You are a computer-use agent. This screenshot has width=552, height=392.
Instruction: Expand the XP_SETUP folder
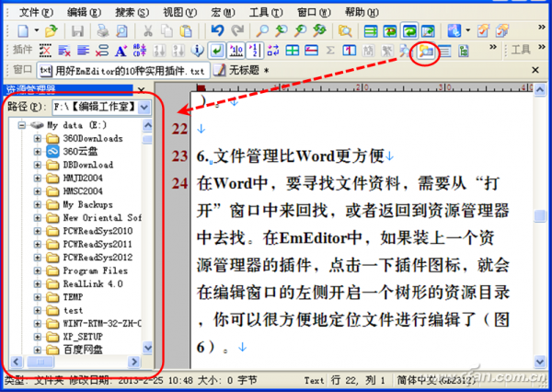tap(38, 337)
